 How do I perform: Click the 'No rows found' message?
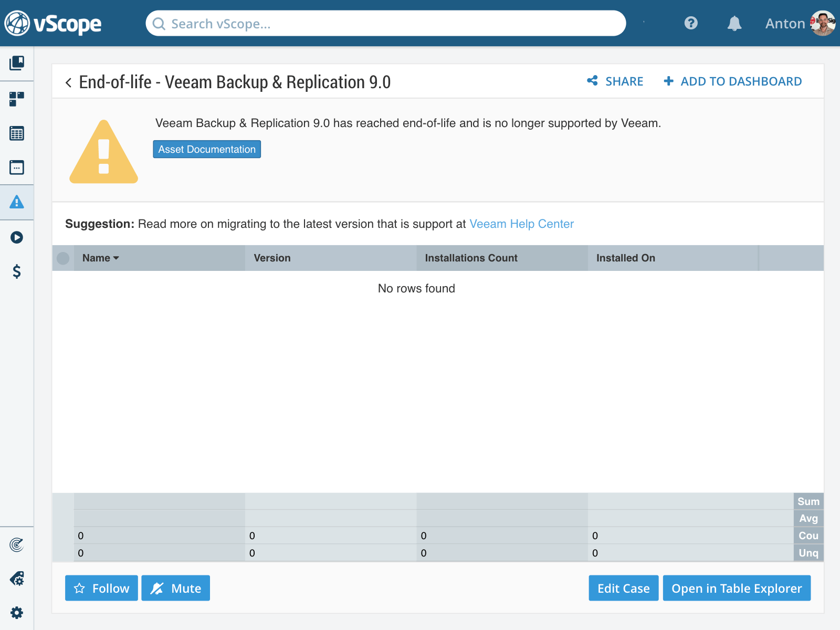click(x=416, y=288)
